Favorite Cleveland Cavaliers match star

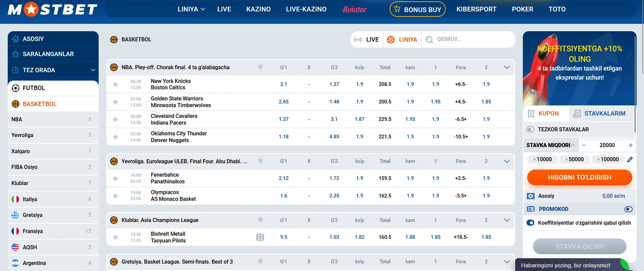coord(115,119)
